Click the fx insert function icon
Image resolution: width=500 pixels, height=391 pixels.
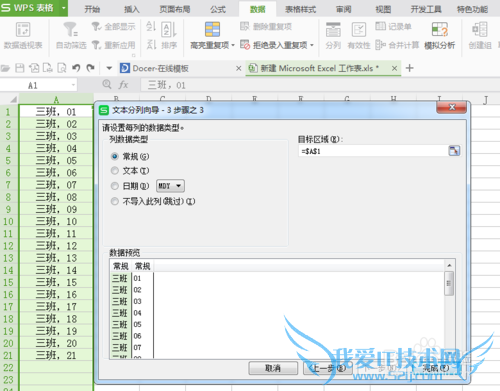click(123, 85)
